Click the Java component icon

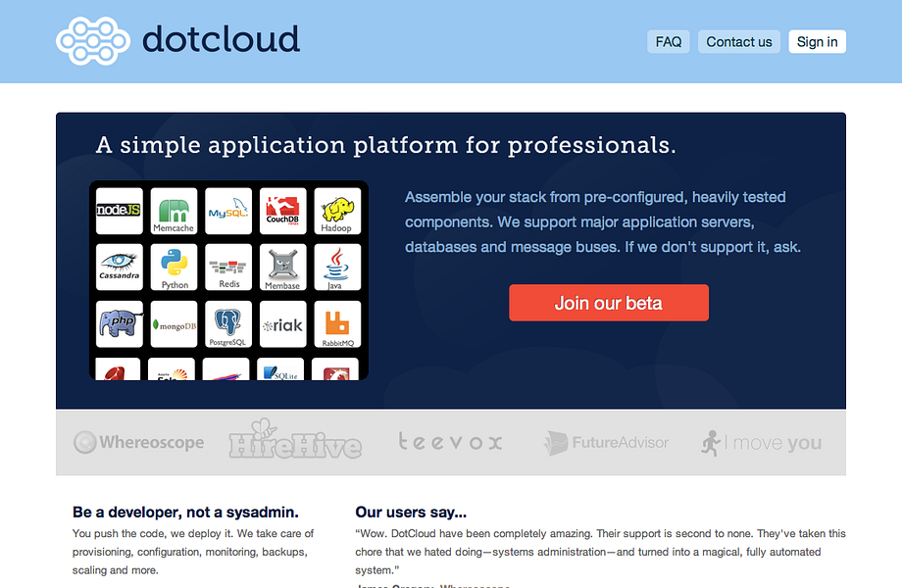coord(336,266)
